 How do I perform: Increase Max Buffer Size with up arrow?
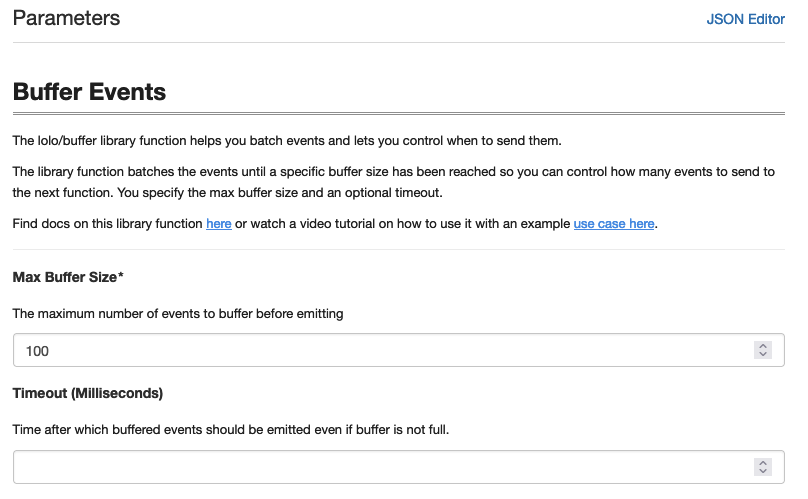click(x=763, y=345)
